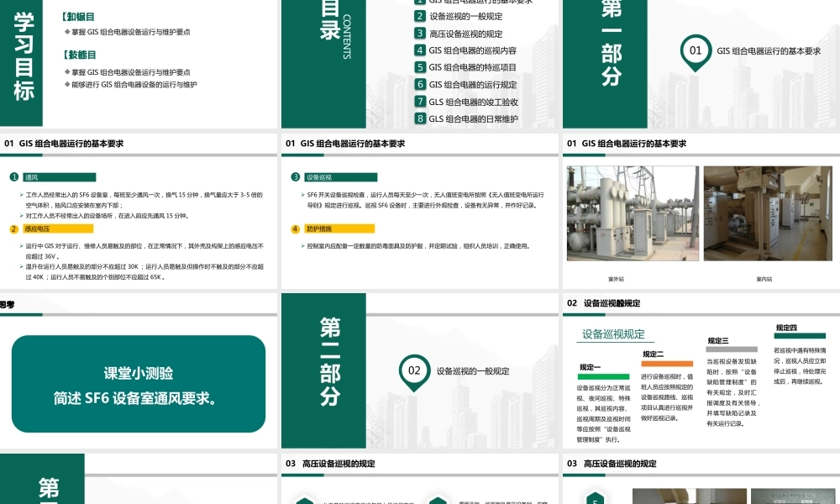Click the green bar under 规定一
Viewport: 840px width, 504px height.
tap(603, 377)
